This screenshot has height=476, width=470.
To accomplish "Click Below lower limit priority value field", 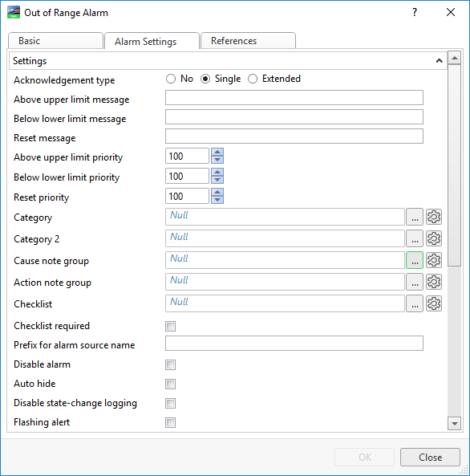I will (187, 176).
